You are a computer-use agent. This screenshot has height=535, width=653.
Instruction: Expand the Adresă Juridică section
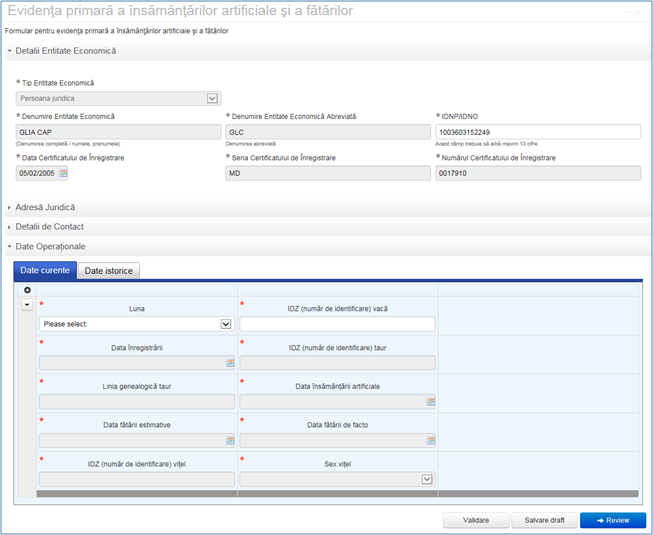[45, 207]
